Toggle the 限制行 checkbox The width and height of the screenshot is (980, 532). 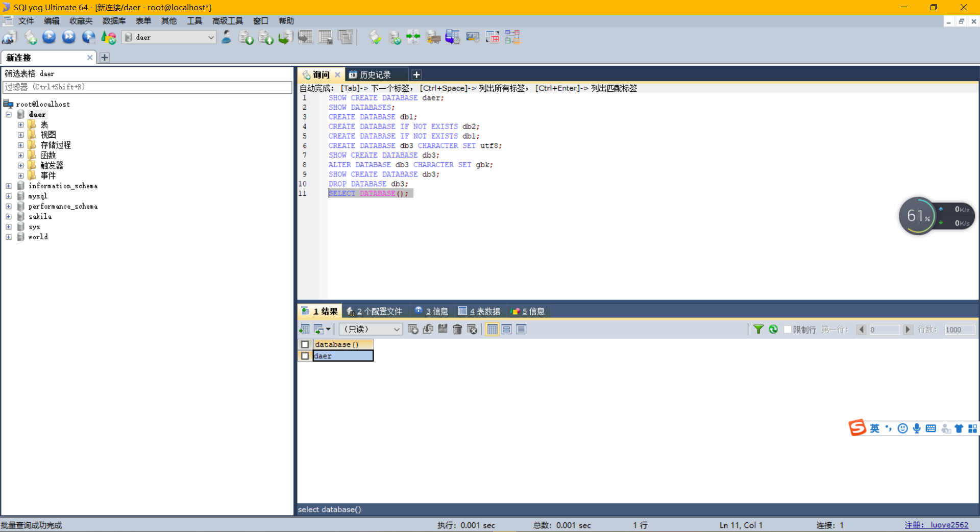point(788,330)
